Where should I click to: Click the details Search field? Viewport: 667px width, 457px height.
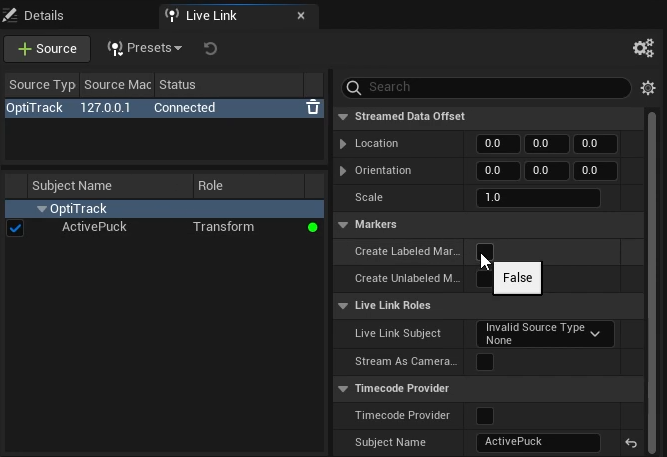click(x=490, y=88)
